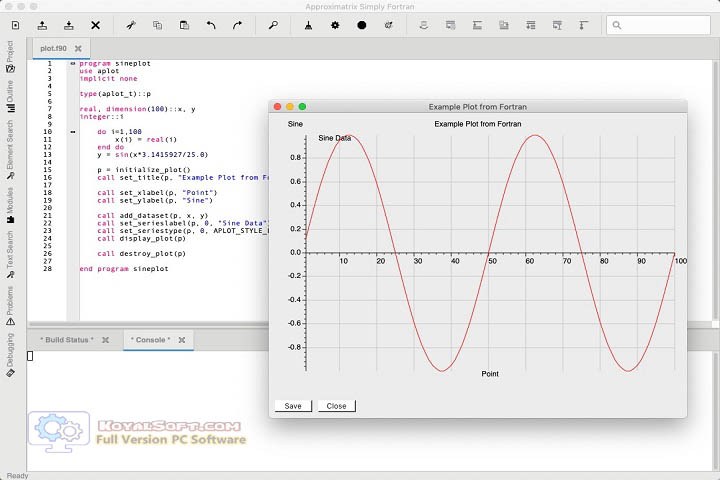This screenshot has width=720, height=480.
Task: Click the Ready status bar text
Action: click(x=17, y=476)
